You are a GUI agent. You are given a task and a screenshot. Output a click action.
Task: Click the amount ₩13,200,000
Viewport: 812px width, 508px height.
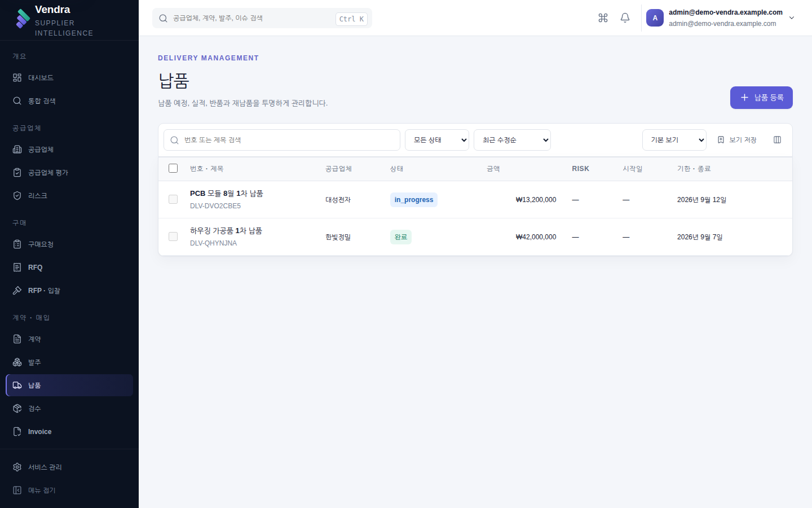coord(536,200)
